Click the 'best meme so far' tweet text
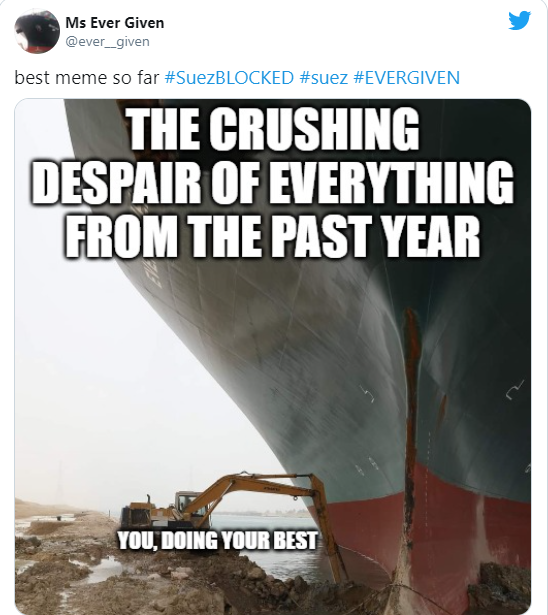The image size is (548, 615). [x=87, y=77]
